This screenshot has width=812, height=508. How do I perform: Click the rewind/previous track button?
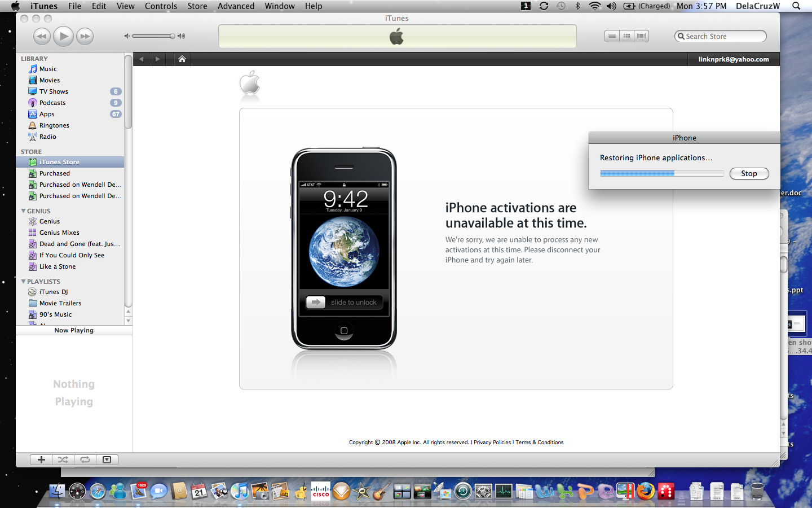click(x=42, y=36)
